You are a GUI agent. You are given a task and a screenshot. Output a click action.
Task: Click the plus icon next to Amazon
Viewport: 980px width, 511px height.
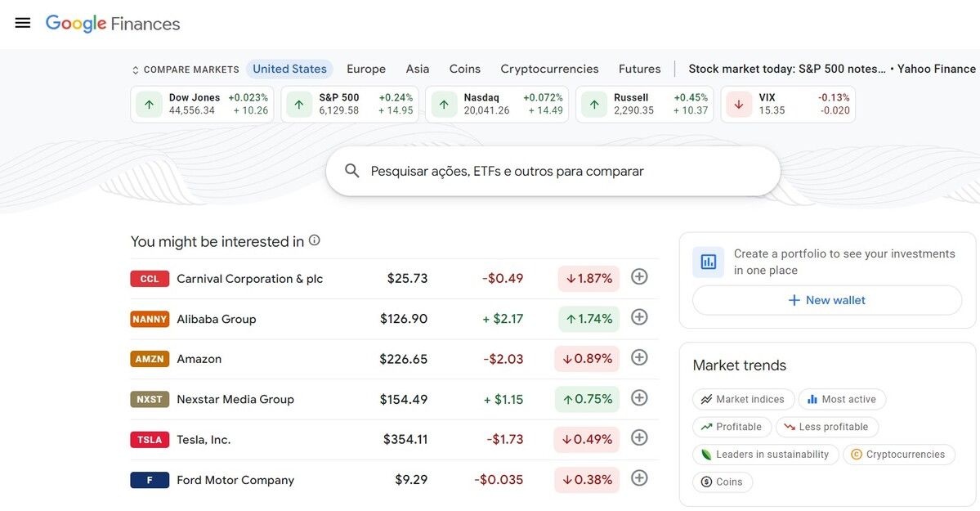click(x=638, y=357)
